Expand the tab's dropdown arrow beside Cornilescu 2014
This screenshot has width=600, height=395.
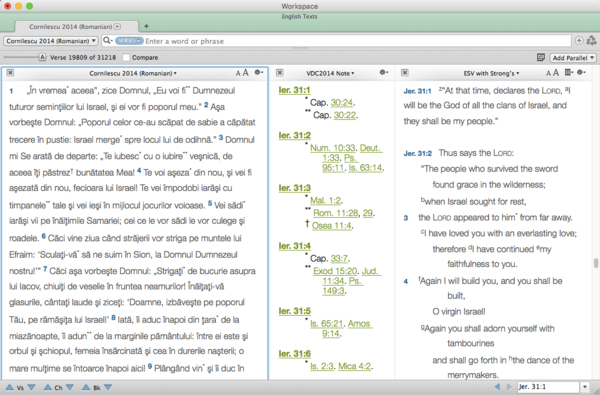coord(117,26)
